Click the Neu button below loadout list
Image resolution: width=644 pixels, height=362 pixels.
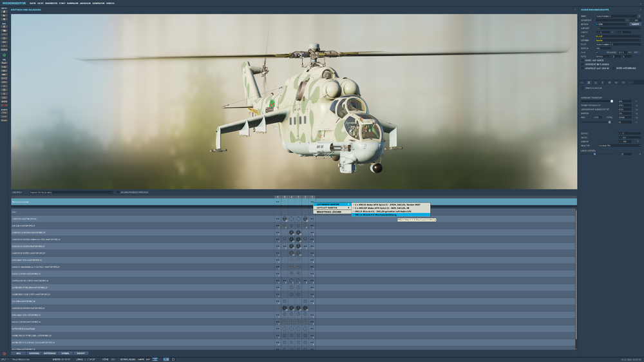coord(18,354)
